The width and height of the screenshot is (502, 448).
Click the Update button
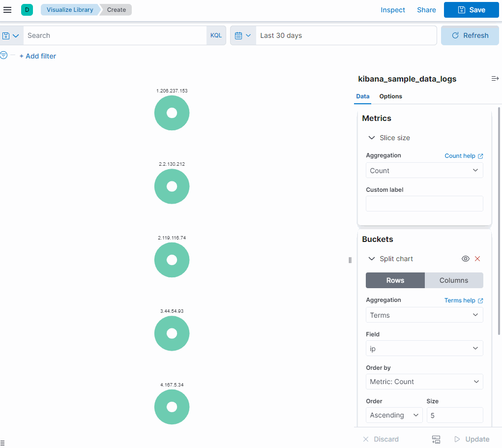pyautogui.click(x=472, y=439)
